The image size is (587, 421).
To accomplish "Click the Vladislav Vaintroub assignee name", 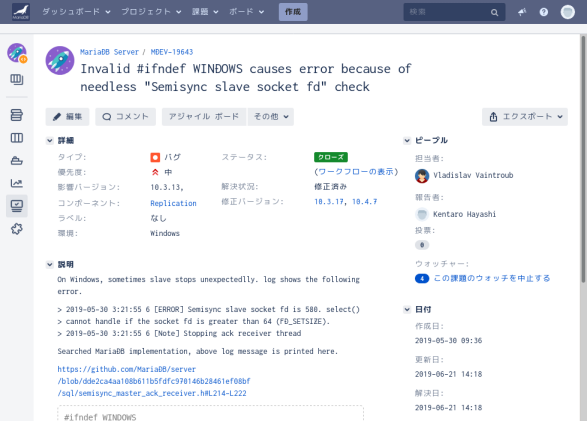I will click(473, 175).
